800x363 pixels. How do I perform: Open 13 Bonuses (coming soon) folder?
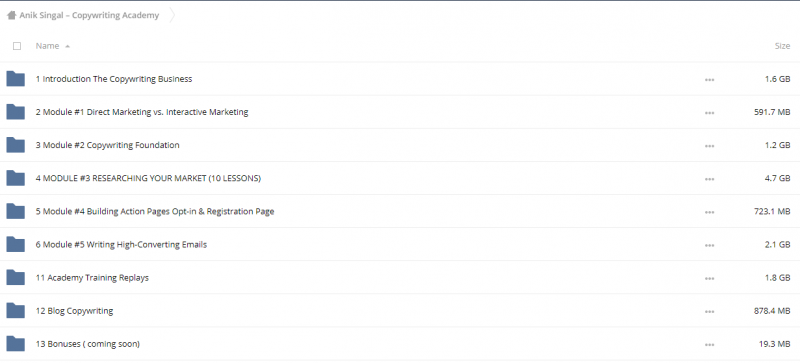pyautogui.click(x=88, y=344)
